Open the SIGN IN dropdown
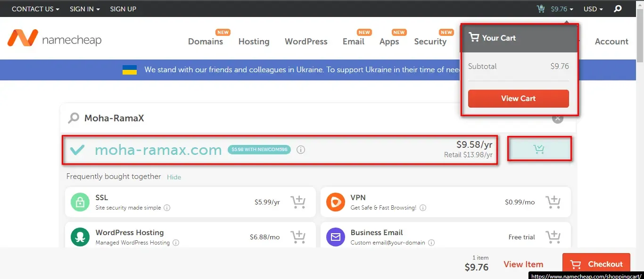Viewport: 644px width, 279px height. click(x=85, y=9)
